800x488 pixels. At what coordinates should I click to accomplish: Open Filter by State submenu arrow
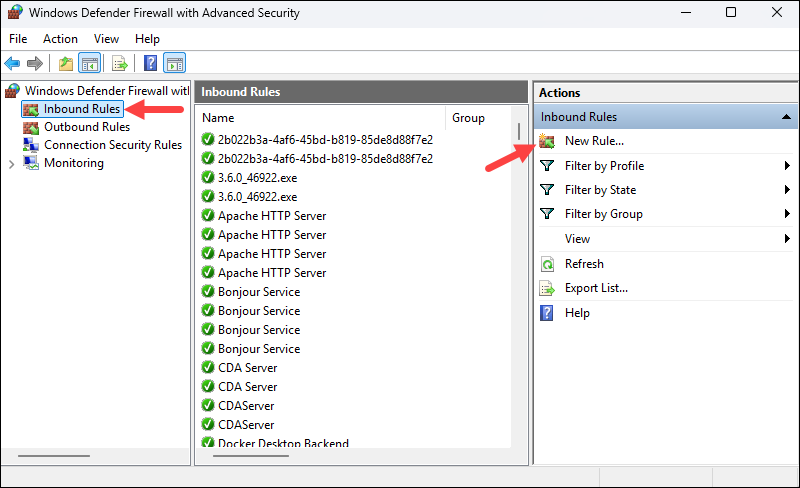pos(787,189)
